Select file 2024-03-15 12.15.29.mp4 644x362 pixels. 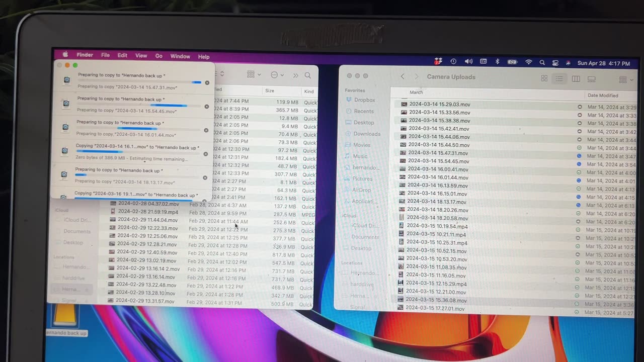pyautogui.click(x=436, y=284)
